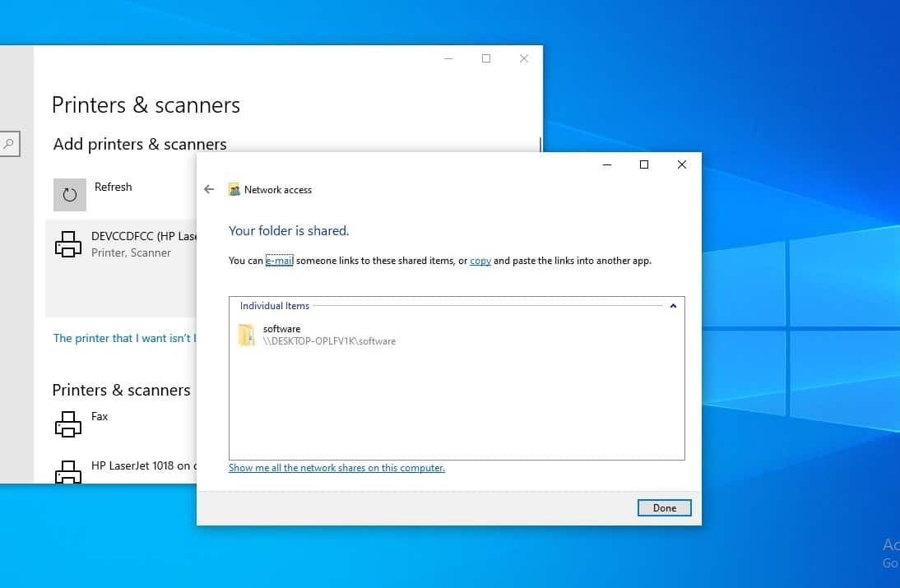Open Show me all the network shares link
Viewport: 900px width, 588px height.
click(337, 468)
